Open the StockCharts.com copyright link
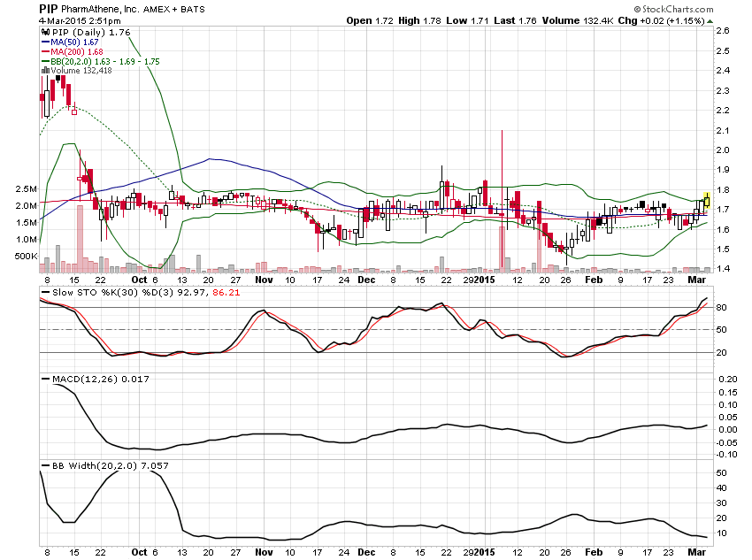This screenshot has height=560, width=752. (673, 9)
